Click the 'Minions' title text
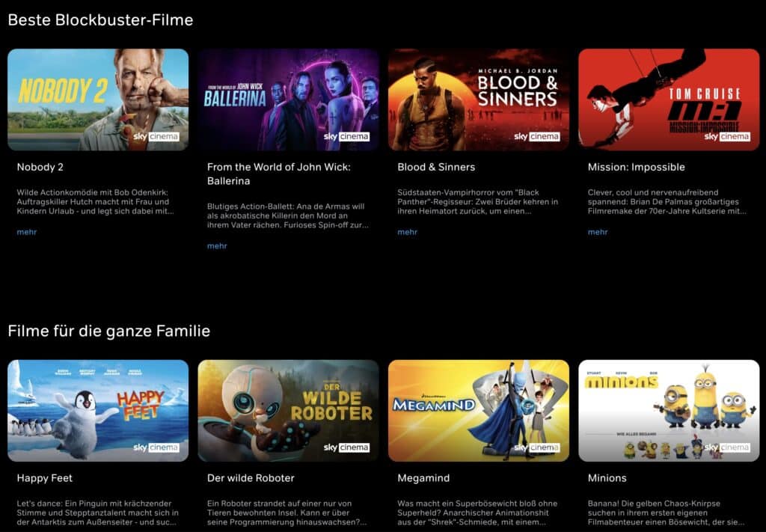This screenshot has height=532, width=766. pyautogui.click(x=607, y=478)
